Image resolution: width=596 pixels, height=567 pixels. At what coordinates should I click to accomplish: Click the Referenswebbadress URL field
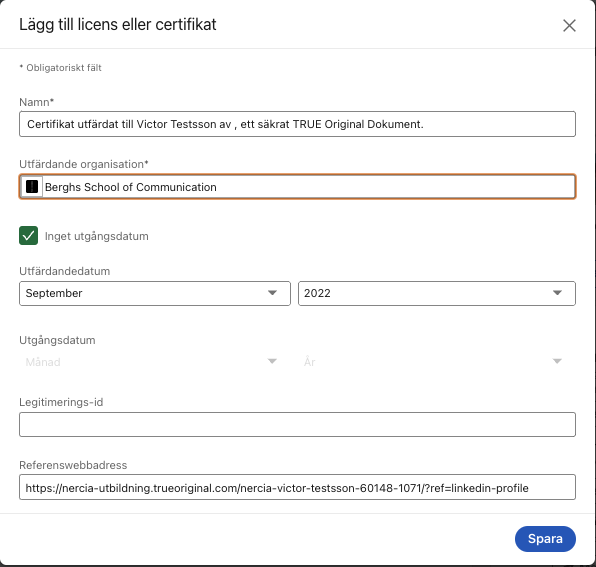pos(297,487)
